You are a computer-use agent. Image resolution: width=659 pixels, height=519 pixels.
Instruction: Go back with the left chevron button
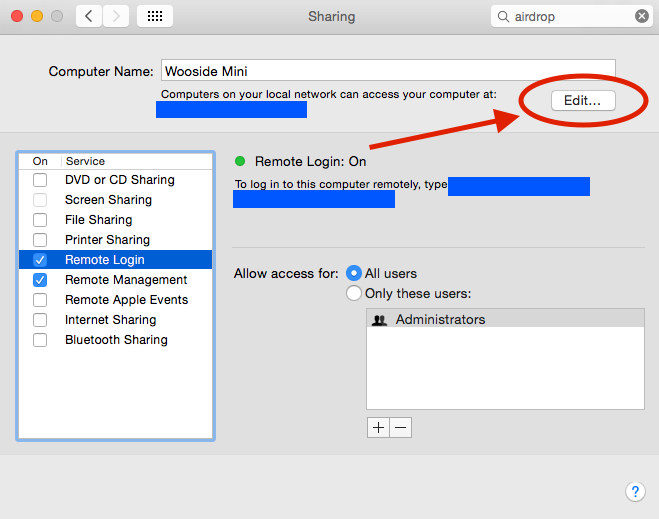tap(89, 16)
